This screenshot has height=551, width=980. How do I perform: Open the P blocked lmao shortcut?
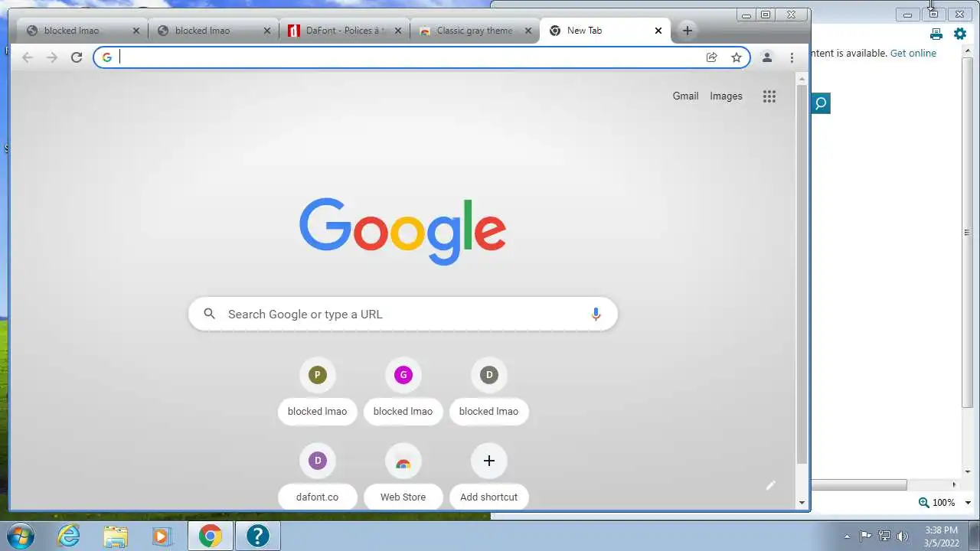pyautogui.click(x=317, y=390)
